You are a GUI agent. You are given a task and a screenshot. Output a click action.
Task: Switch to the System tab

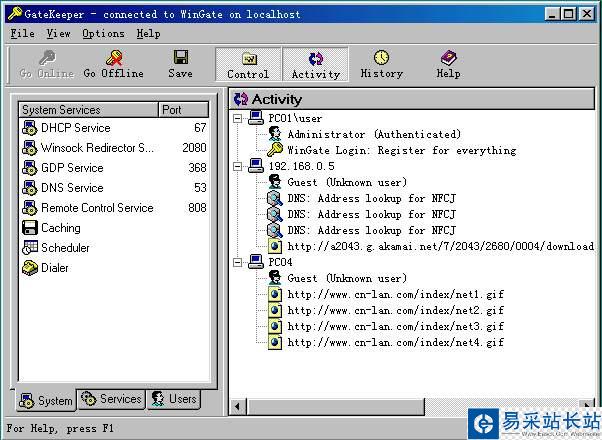[x=46, y=400]
